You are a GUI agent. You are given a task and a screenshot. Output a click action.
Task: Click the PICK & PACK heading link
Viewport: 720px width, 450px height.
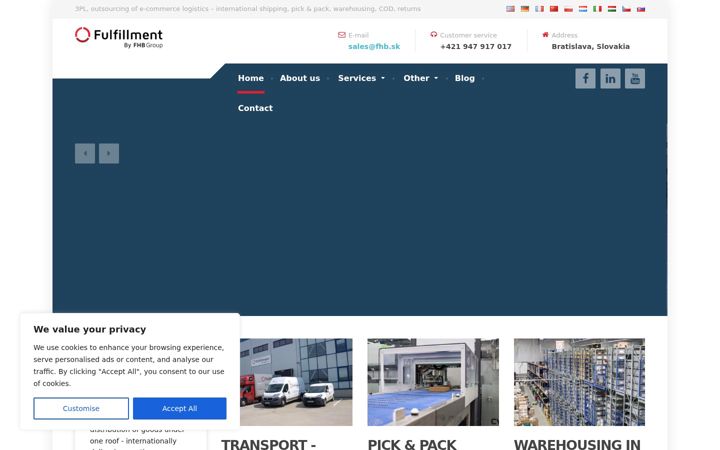(x=412, y=444)
